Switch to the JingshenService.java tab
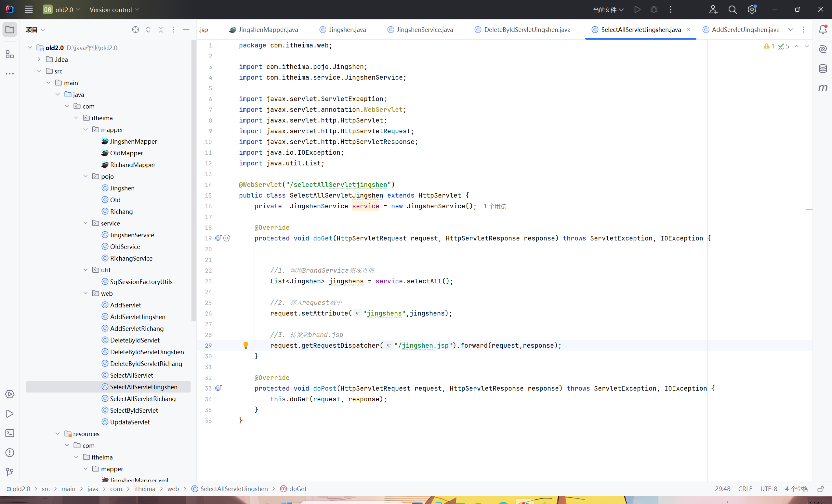Screen dimensions: 832x504 (x=424, y=30)
